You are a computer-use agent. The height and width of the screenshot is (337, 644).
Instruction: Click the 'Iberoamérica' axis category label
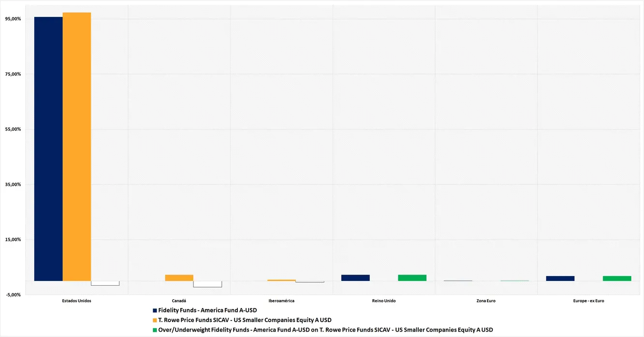pos(281,301)
